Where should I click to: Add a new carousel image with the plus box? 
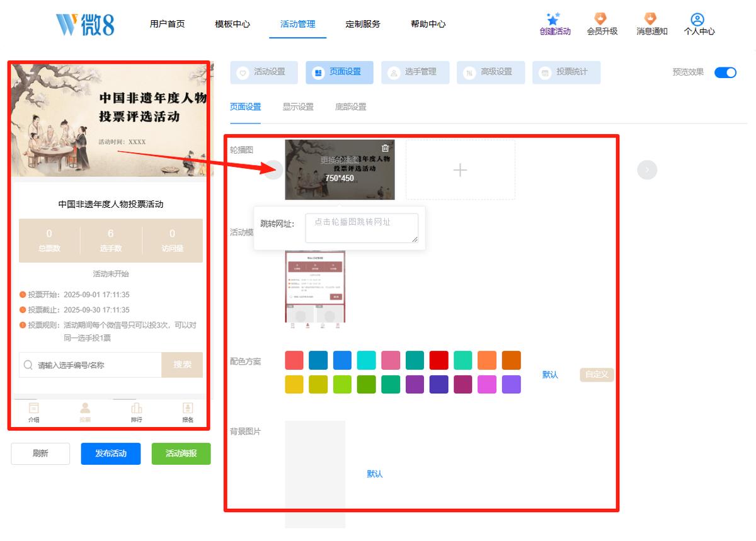(x=461, y=169)
